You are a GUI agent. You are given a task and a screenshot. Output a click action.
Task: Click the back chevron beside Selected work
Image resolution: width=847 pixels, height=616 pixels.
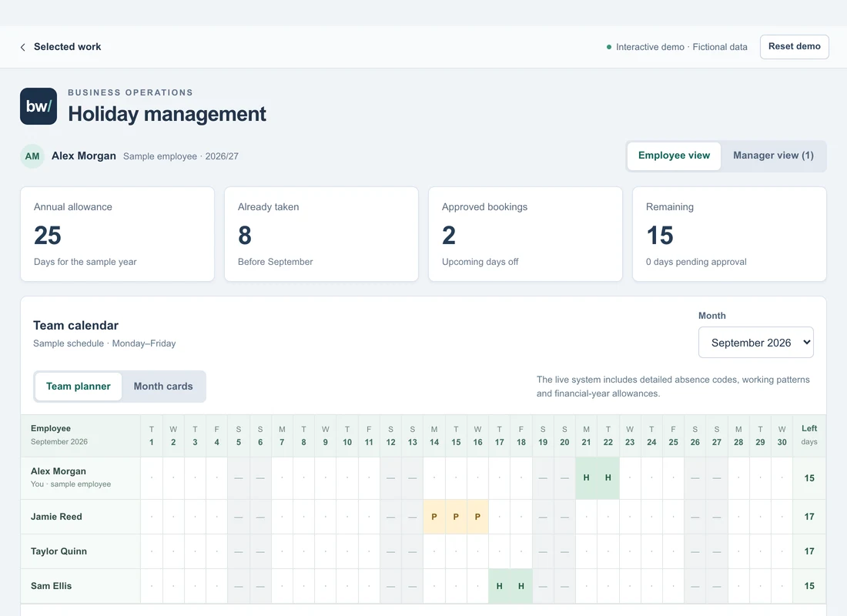(22, 47)
